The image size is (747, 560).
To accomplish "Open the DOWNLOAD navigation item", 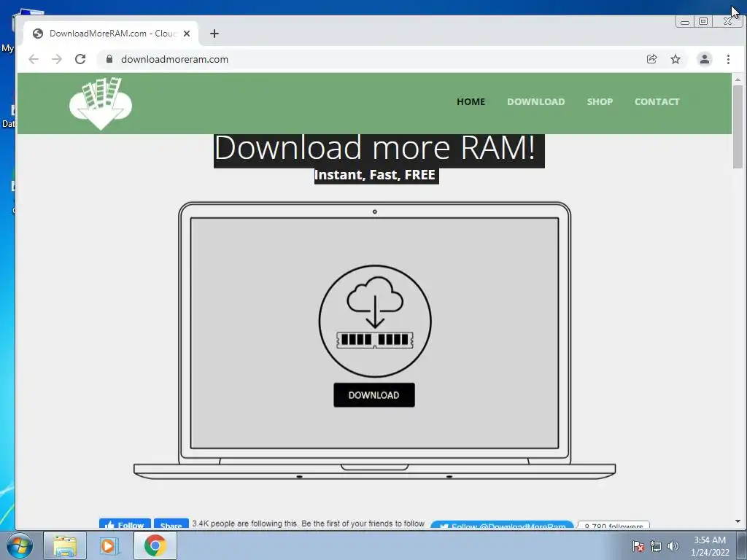I will (536, 101).
